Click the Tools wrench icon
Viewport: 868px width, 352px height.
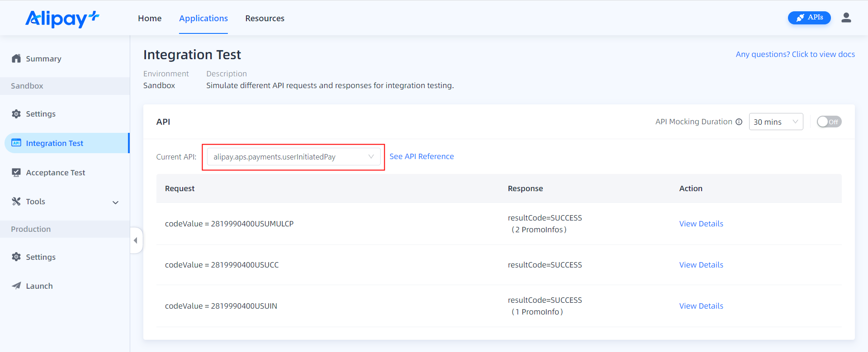point(16,202)
